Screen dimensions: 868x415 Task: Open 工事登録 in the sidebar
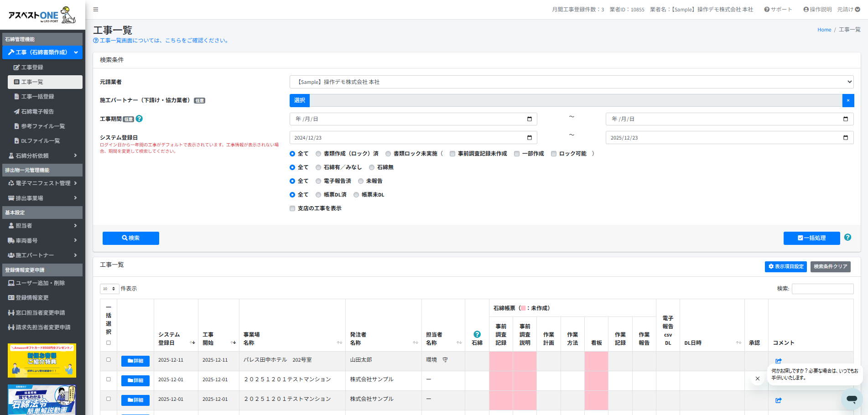tap(32, 67)
